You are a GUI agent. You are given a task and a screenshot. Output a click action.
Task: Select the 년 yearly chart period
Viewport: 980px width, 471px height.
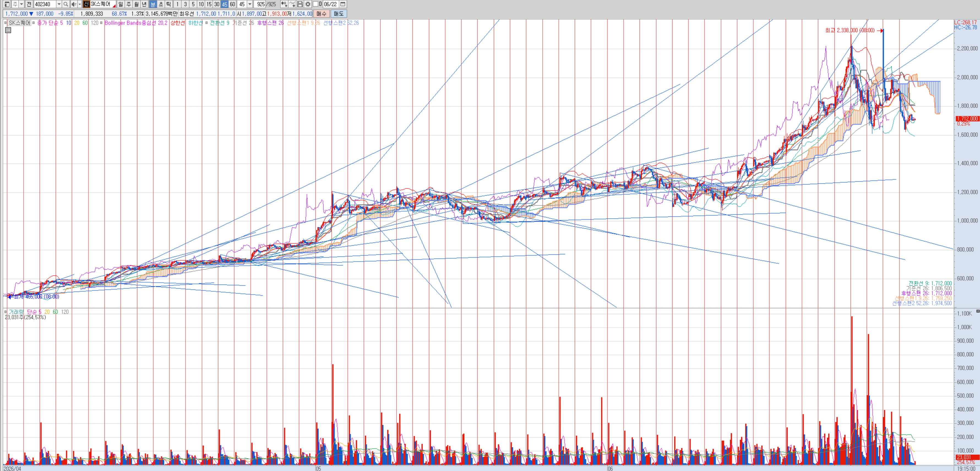pyautogui.click(x=145, y=4)
